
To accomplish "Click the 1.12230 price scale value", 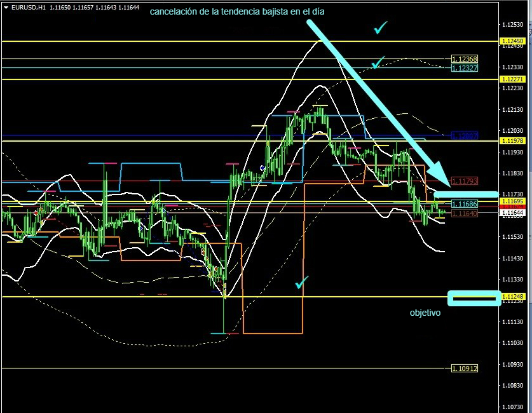I will 512,88.
